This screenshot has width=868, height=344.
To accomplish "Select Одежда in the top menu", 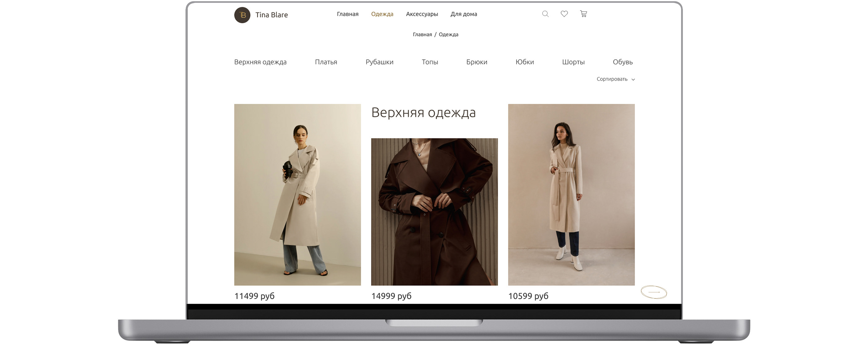I will (382, 14).
